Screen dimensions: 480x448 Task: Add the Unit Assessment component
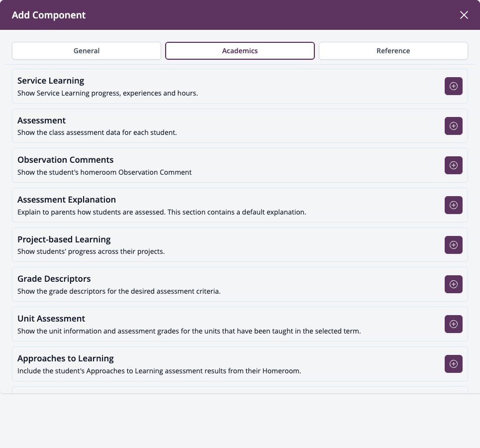click(453, 324)
